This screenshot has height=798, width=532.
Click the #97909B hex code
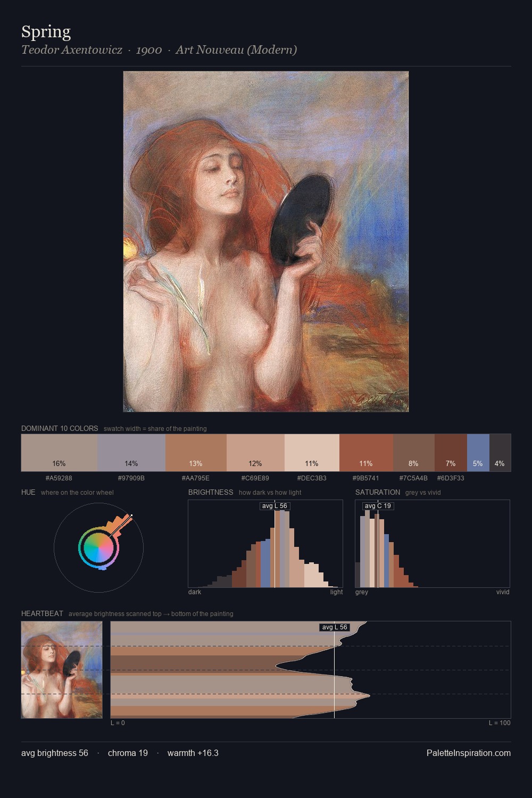click(x=131, y=478)
